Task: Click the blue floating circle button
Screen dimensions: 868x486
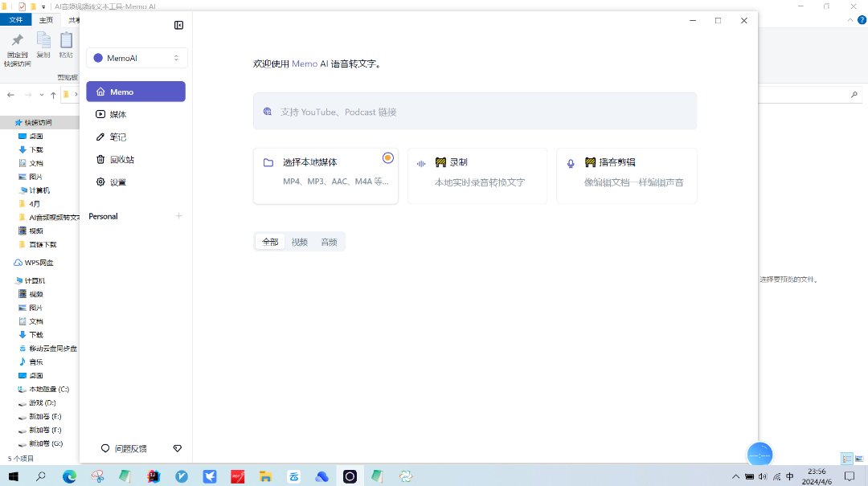Action: (x=759, y=455)
